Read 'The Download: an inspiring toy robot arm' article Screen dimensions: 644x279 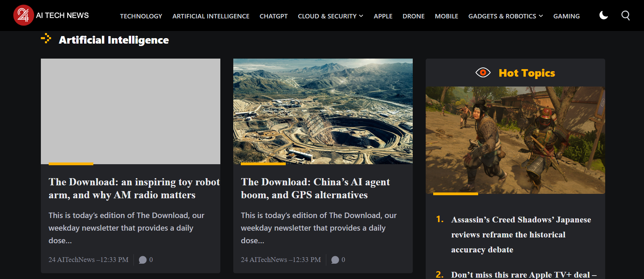[134, 188]
